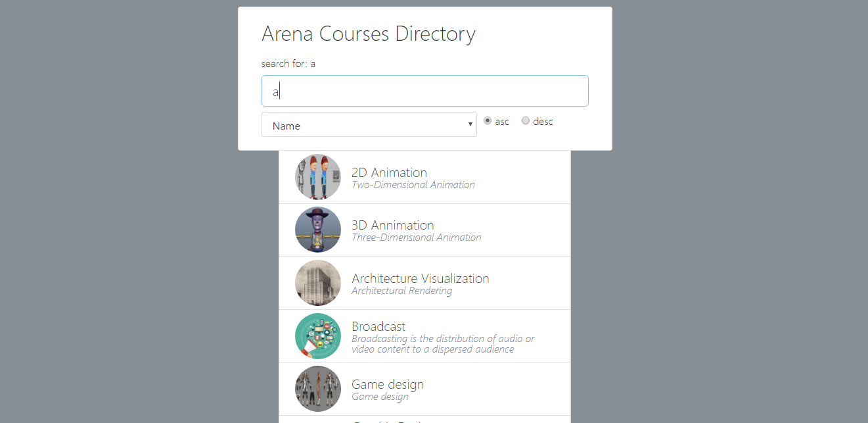Click the Game design characters thumbnail
This screenshot has height=423, width=868.
[318, 389]
